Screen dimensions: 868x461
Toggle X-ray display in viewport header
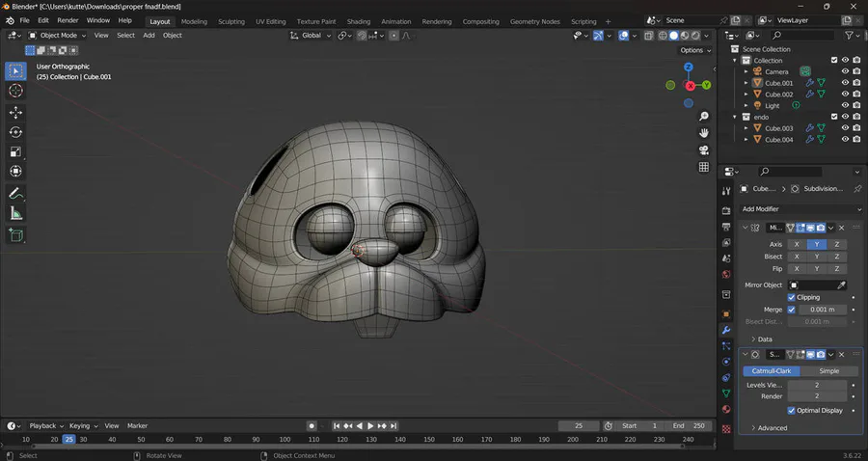click(648, 36)
